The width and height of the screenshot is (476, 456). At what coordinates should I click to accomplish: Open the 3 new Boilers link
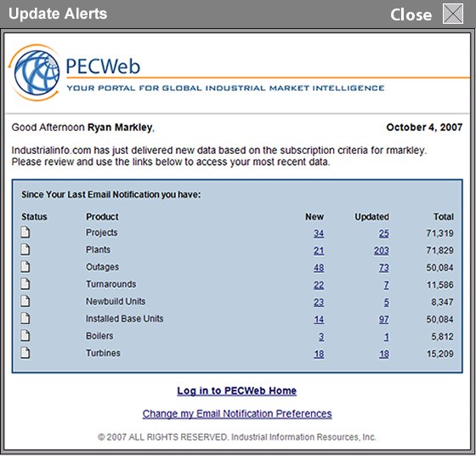pos(321,337)
